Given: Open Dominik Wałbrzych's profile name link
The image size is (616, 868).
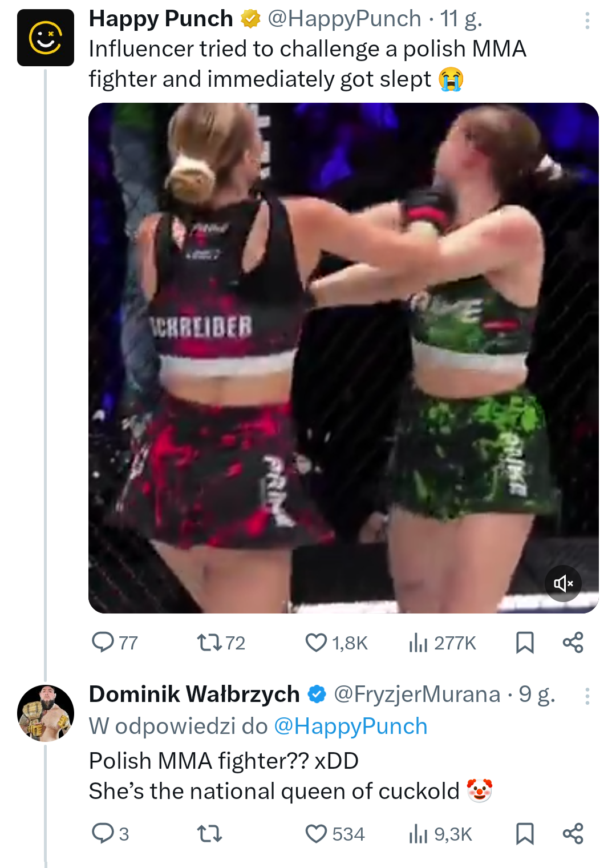Looking at the screenshot, I should pyautogui.click(x=194, y=695).
